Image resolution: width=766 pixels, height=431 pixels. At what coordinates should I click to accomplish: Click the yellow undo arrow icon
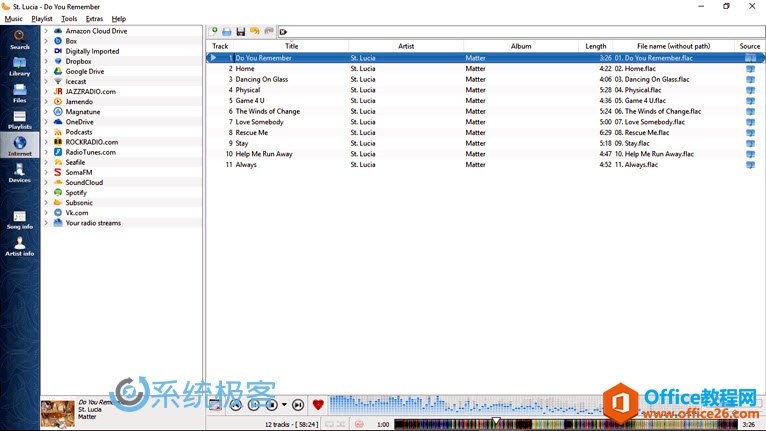[x=255, y=31]
